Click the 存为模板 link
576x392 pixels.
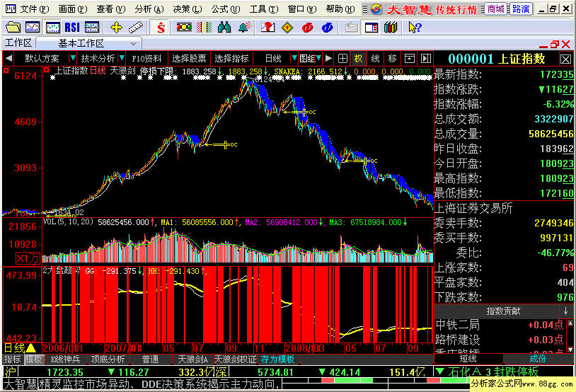pyautogui.click(x=277, y=359)
